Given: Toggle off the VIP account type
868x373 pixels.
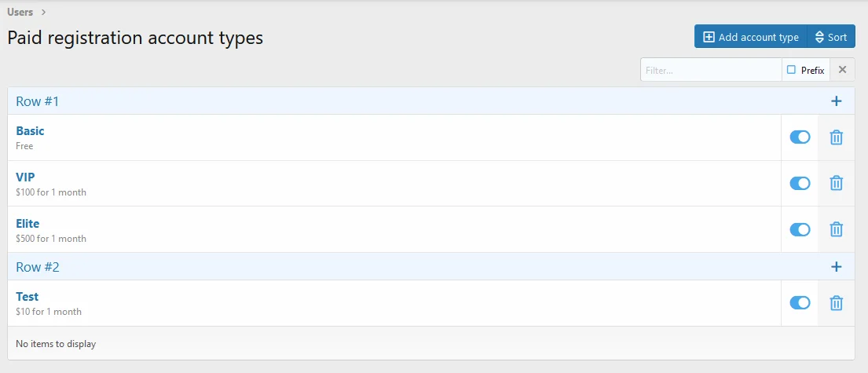Looking at the screenshot, I should tap(800, 183).
